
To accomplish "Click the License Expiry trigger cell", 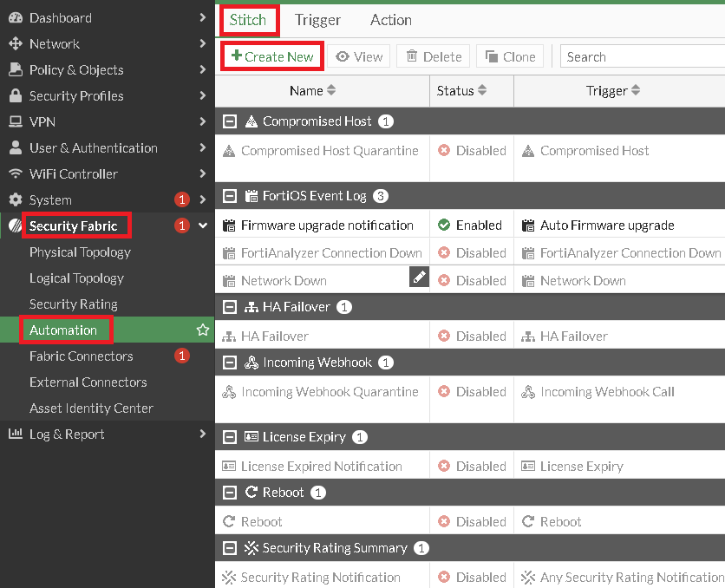I will coord(582,466).
